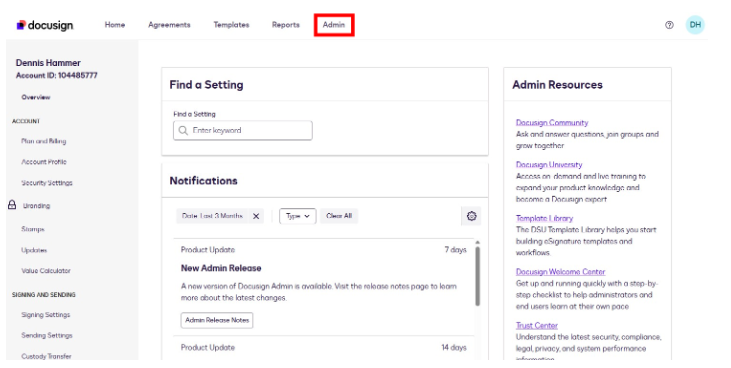This screenshot has width=731, height=368.
Task: Open Custody Transfer
Action: (x=46, y=356)
